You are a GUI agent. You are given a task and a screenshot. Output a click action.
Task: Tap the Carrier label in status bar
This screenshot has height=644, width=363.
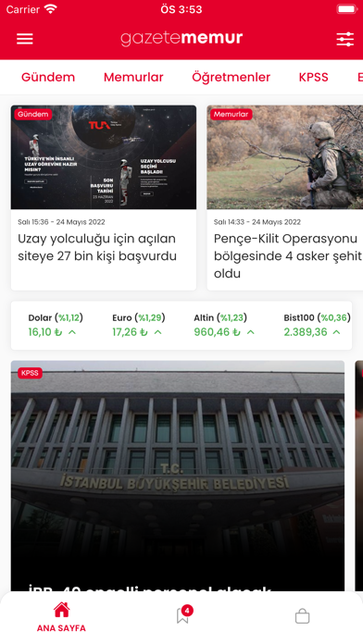pos(23,9)
